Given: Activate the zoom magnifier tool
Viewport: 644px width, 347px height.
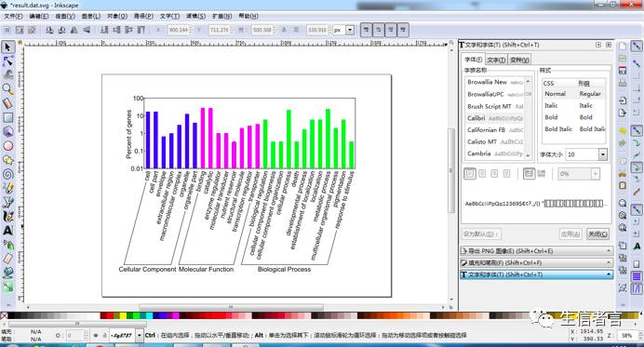Looking at the screenshot, I should (x=7, y=88).
